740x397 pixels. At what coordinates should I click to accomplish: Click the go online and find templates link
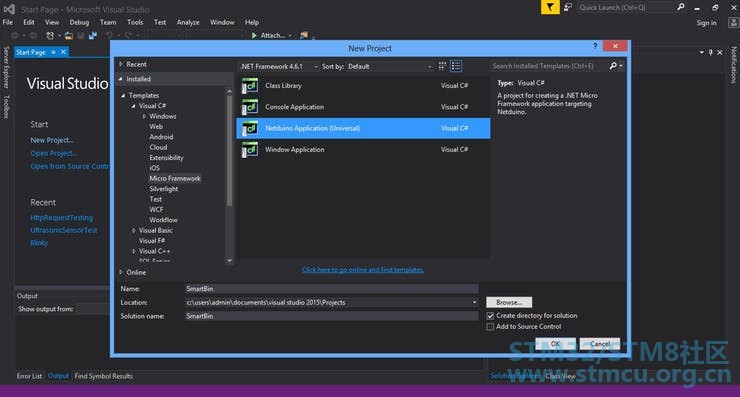pyautogui.click(x=363, y=270)
